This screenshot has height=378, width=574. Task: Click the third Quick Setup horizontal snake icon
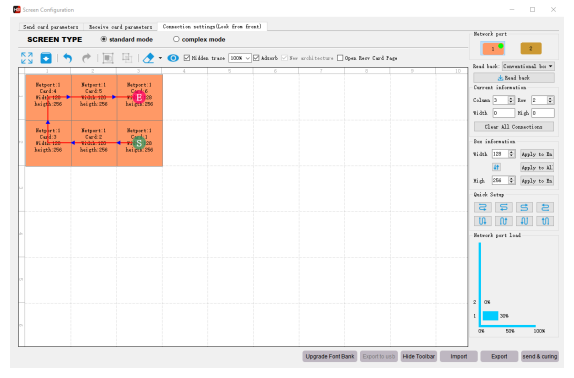tap(524, 207)
